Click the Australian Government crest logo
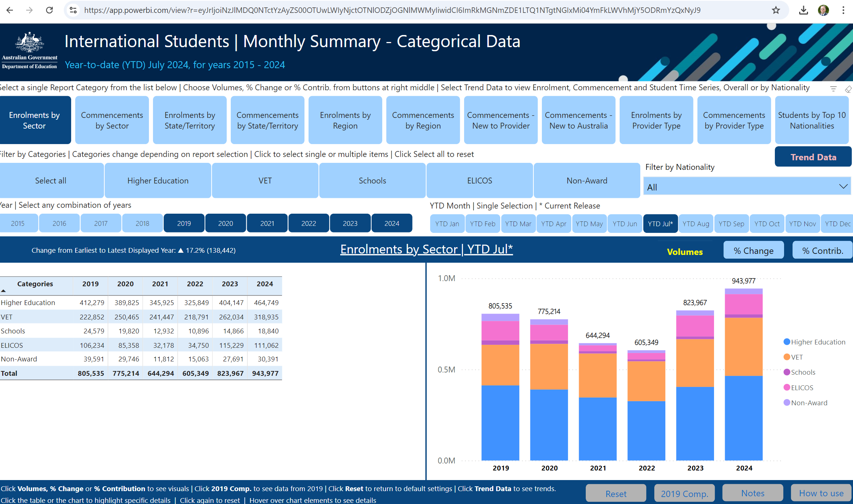This screenshot has width=853, height=504. pyautogui.click(x=29, y=51)
